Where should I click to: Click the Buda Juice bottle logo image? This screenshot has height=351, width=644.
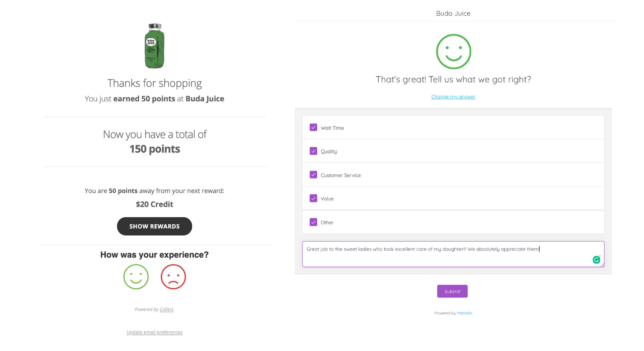(155, 46)
